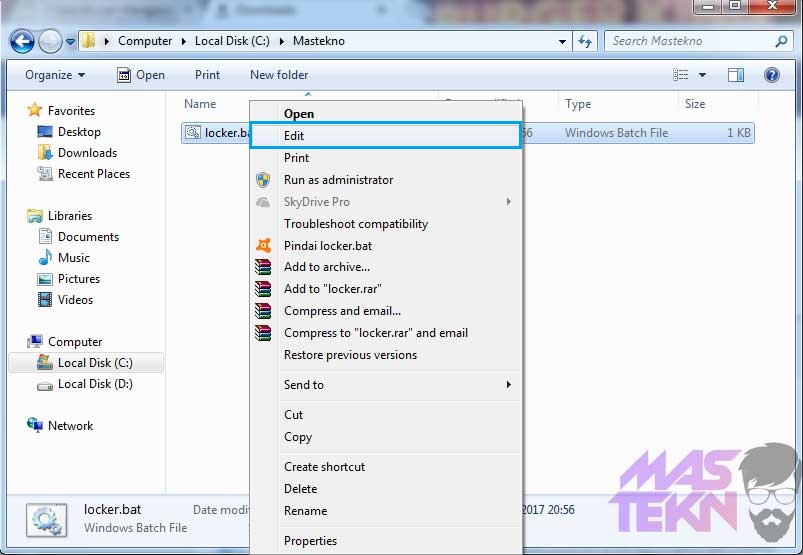Choose Cut in the context menu
The height and width of the screenshot is (555, 803).
386,415
